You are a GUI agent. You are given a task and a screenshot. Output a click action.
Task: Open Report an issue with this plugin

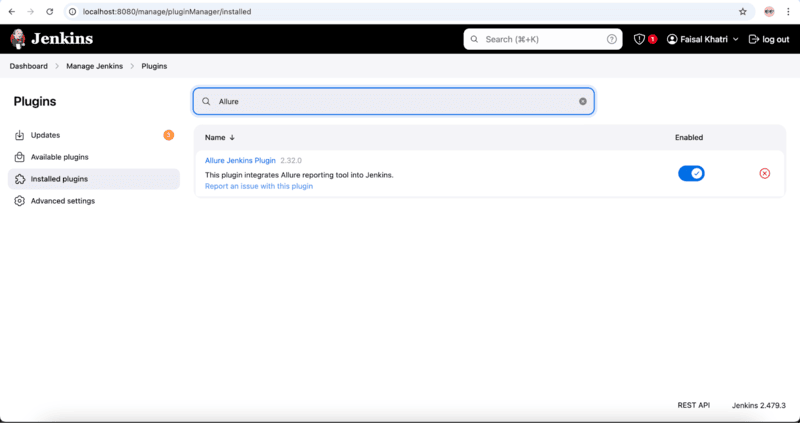click(259, 186)
